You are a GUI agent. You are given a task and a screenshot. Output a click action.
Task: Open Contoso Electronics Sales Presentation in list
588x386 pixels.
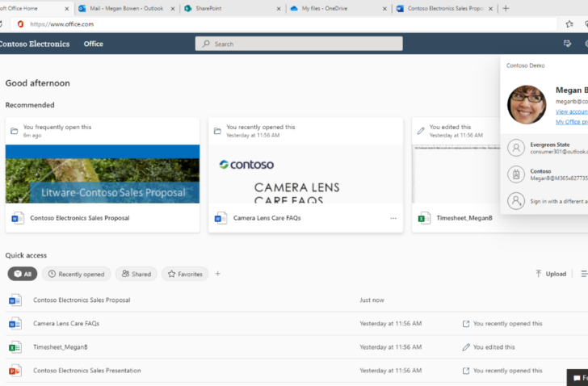pyautogui.click(x=87, y=371)
